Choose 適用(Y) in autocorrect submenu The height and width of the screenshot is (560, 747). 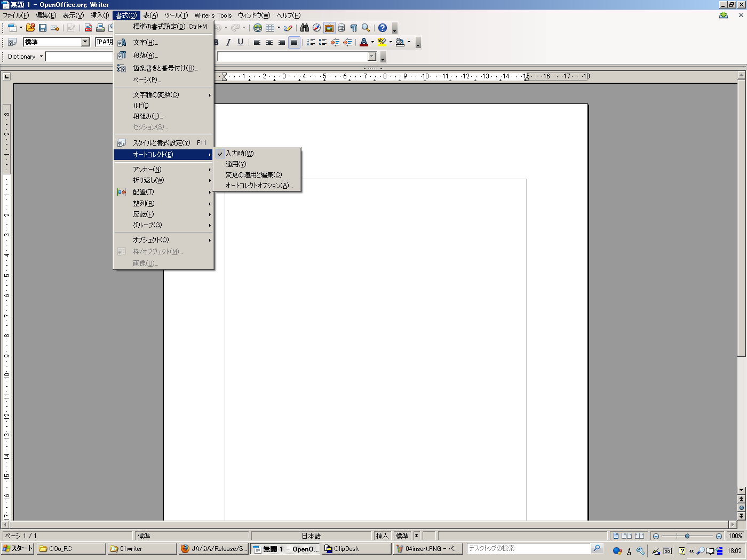click(x=257, y=164)
